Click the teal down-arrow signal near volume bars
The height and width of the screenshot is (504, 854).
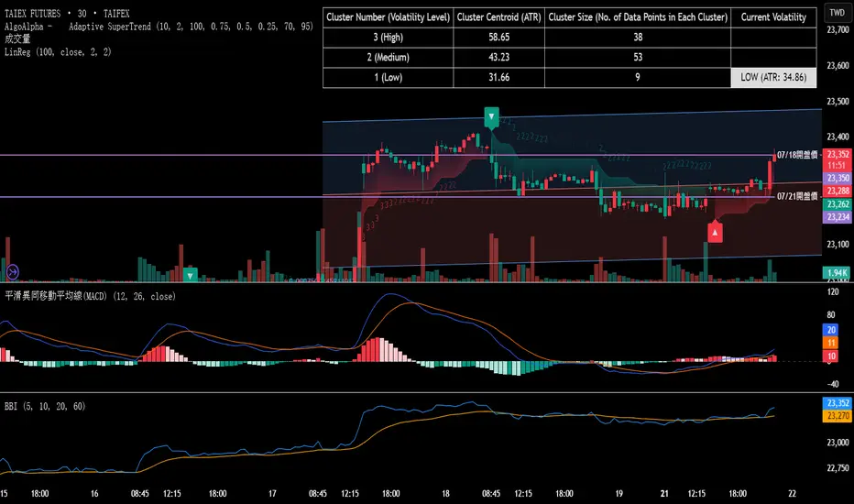[190, 275]
